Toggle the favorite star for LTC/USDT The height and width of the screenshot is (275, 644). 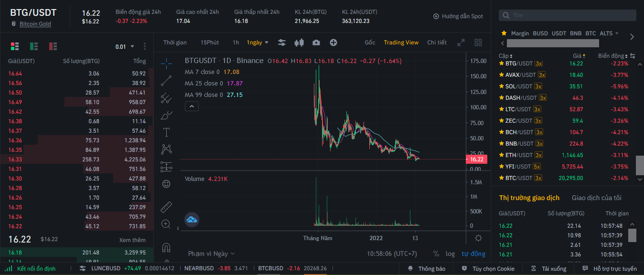[x=502, y=109]
